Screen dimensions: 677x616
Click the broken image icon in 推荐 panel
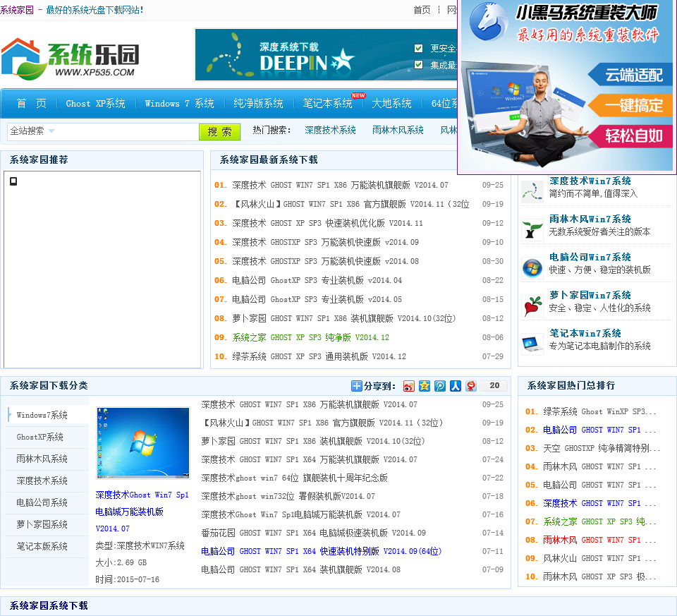(13, 181)
